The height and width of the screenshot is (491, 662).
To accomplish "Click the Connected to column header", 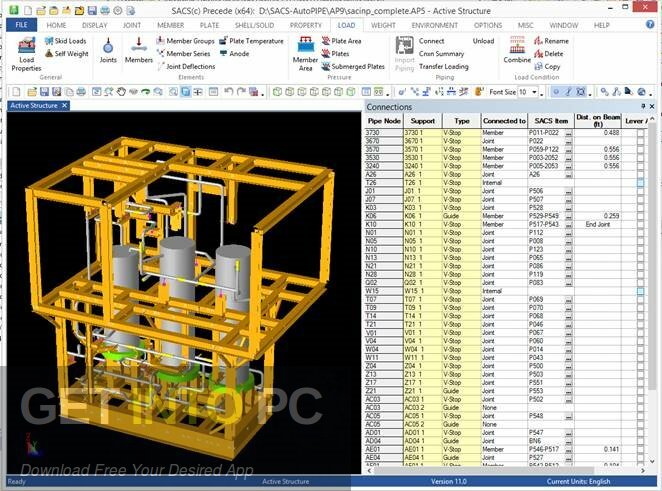I will pos(504,121).
